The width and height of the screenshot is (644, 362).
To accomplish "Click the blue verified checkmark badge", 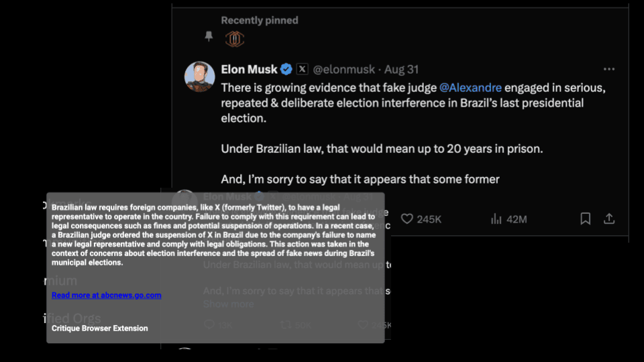I will [286, 69].
